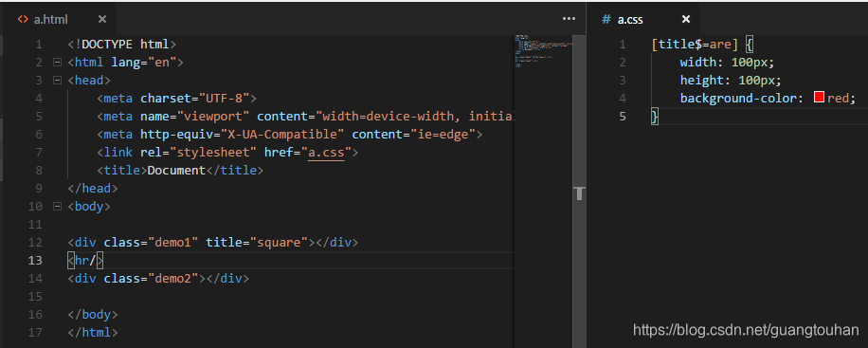
Task: Open the red color swatch picker
Action: point(820,98)
